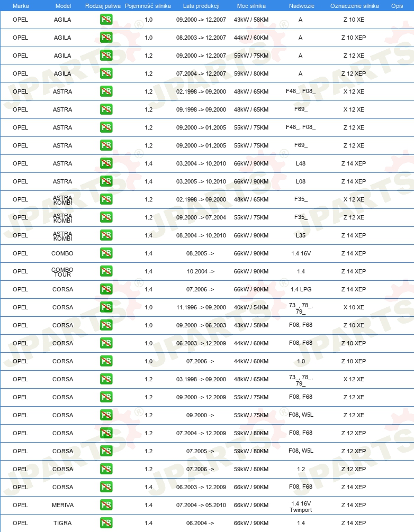Click the COMBO TOUR model cell
The height and width of the screenshot is (532, 414).
[x=62, y=272]
